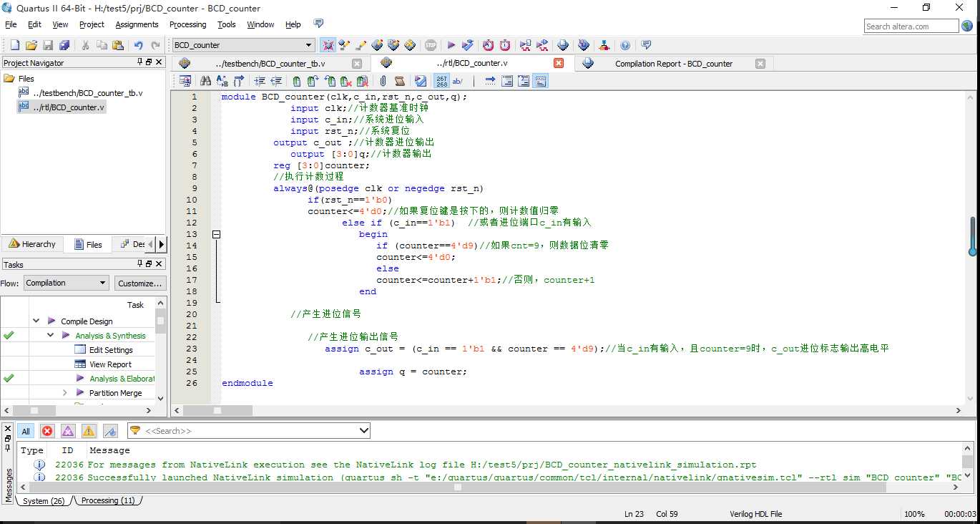Viewport: 980px width, 524px height.
Task: Click in the Search altera.com field
Action: point(911,26)
